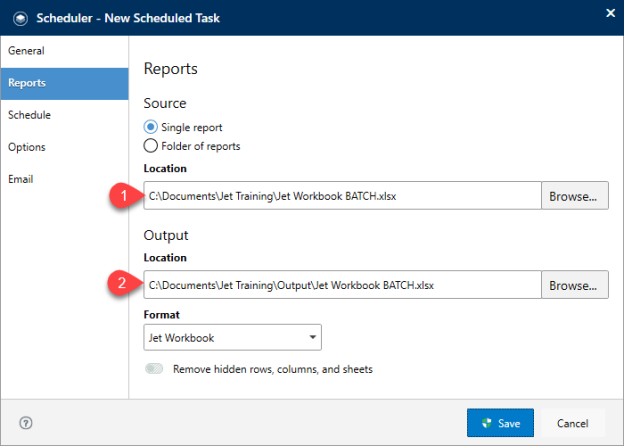Choose the Folder of reports option
Screen dimensions: 624x446
click(x=150, y=146)
